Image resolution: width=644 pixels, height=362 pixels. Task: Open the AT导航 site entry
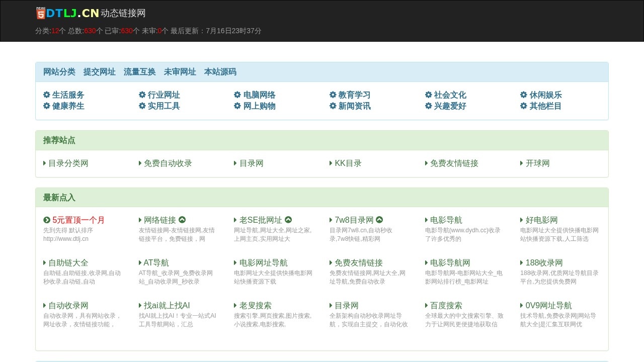(156, 262)
